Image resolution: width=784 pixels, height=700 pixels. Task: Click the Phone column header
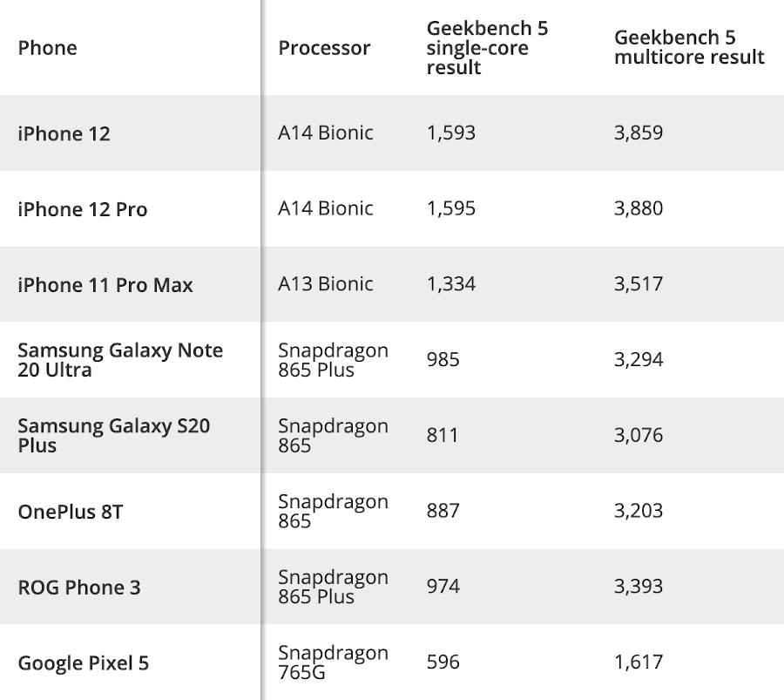[47, 47]
